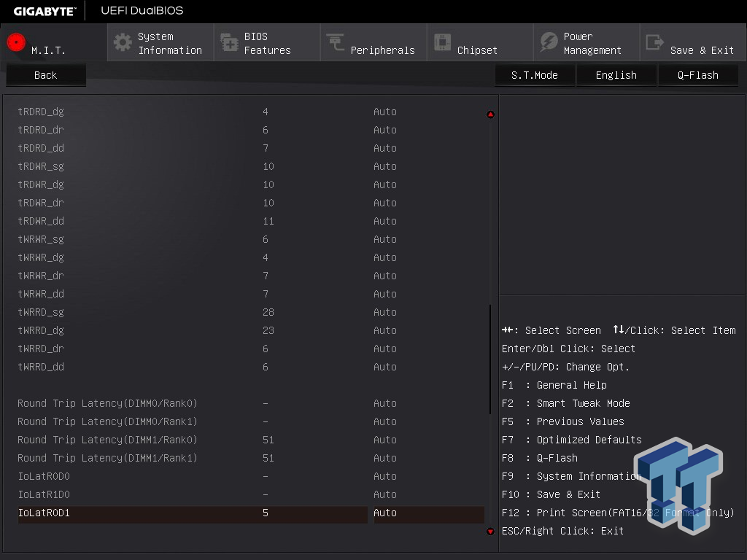
Task: Click the System Information gear icon
Action: pyautogui.click(x=123, y=42)
